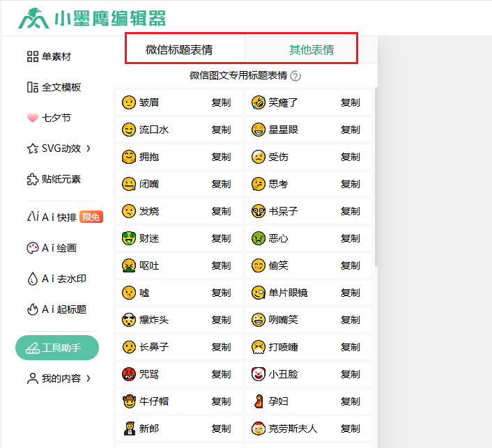The height and width of the screenshot is (448, 492).
Task: Open the Ai起标题 title generator
Action: [x=56, y=309]
